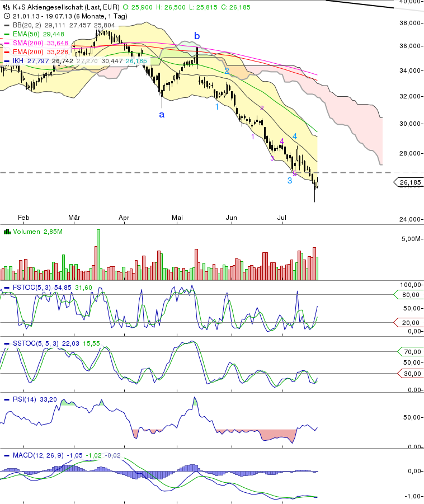Click the Apr label on the time axis
This screenshot has height=504, width=424.
[x=124, y=218]
